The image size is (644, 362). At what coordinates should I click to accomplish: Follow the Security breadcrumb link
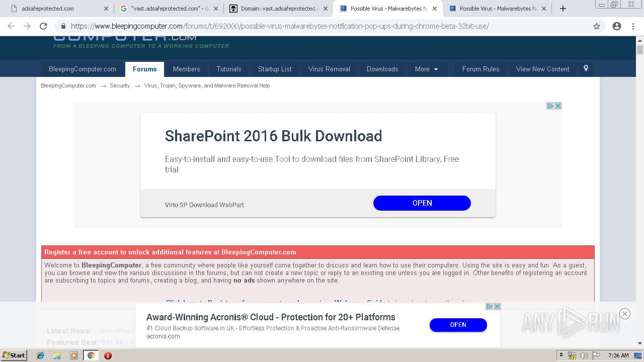[x=120, y=85]
